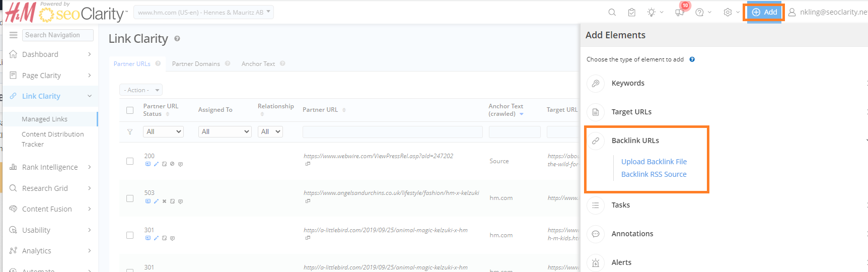Check the checkbox for the 200 status row
Screen dimensions: 868x272
130,161
